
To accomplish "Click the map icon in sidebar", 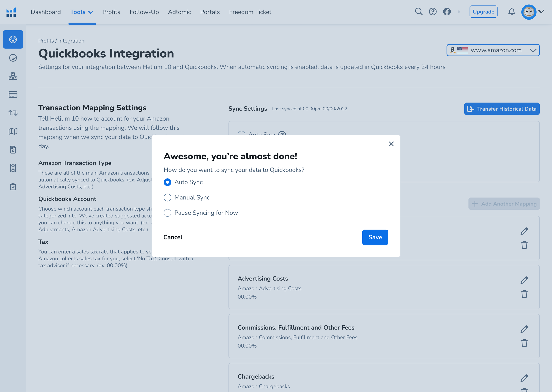I will tap(13, 131).
